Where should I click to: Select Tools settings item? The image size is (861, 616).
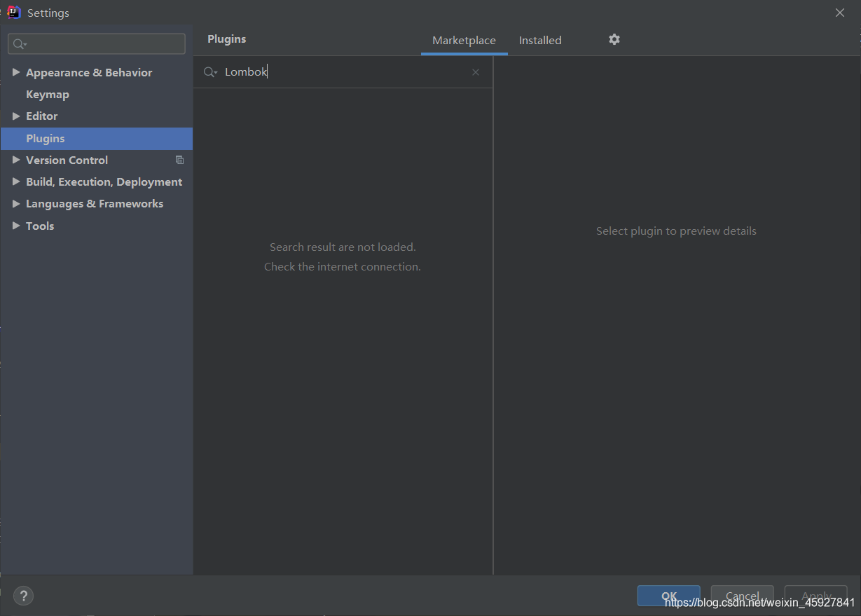[40, 226]
